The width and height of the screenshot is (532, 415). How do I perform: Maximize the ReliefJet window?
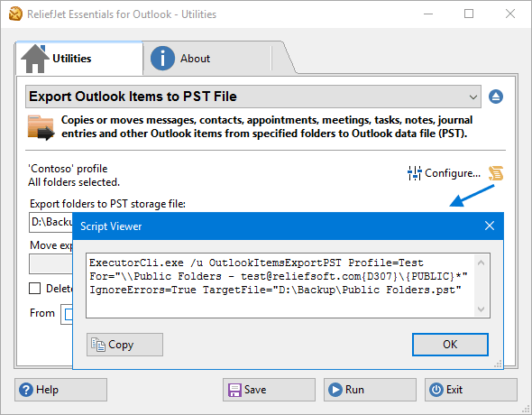click(x=469, y=14)
